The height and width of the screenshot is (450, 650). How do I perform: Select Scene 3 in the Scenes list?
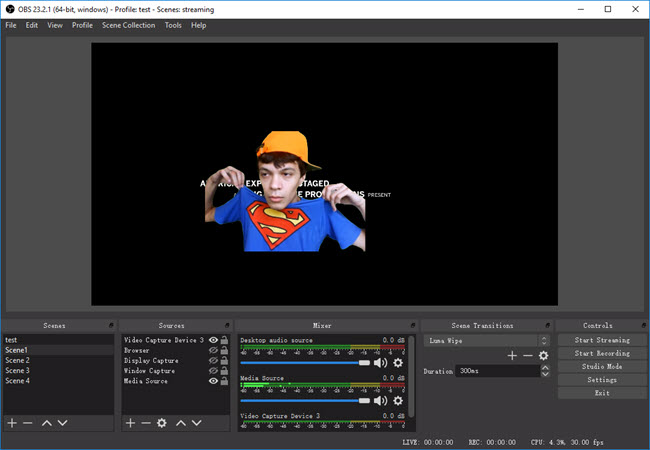(x=18, y=371)
